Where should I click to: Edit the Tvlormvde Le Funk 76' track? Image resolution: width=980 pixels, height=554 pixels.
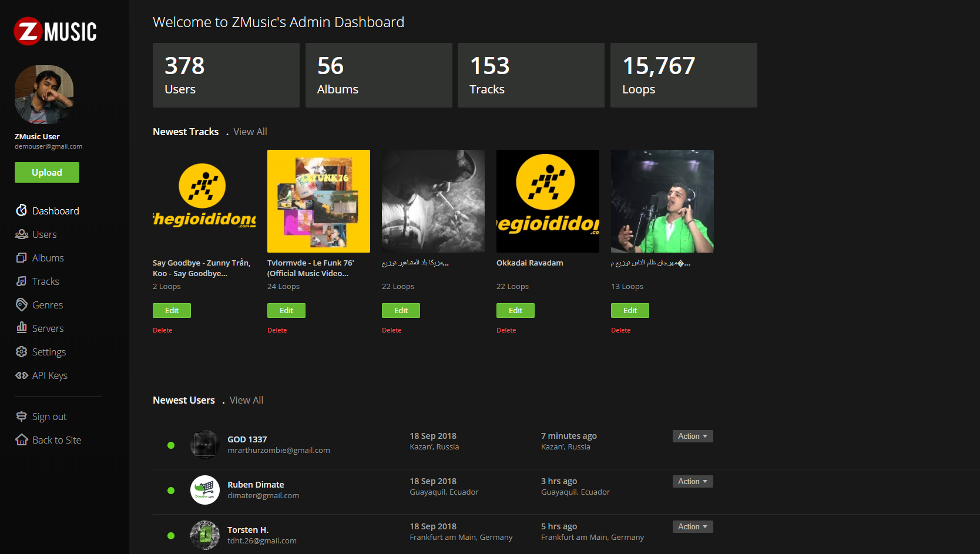pyautogui.click(x=286, y=310)
